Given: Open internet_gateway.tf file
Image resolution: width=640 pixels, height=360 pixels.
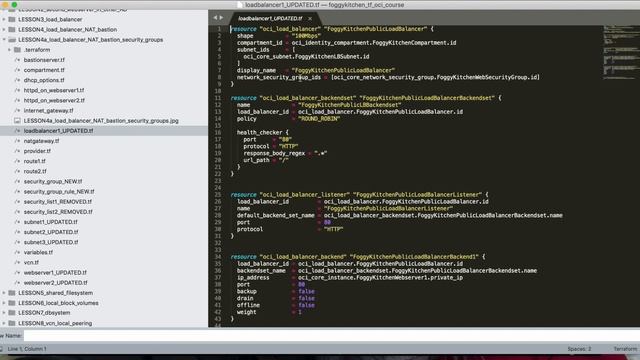Looking at the screenshot, I should (49, 111).
